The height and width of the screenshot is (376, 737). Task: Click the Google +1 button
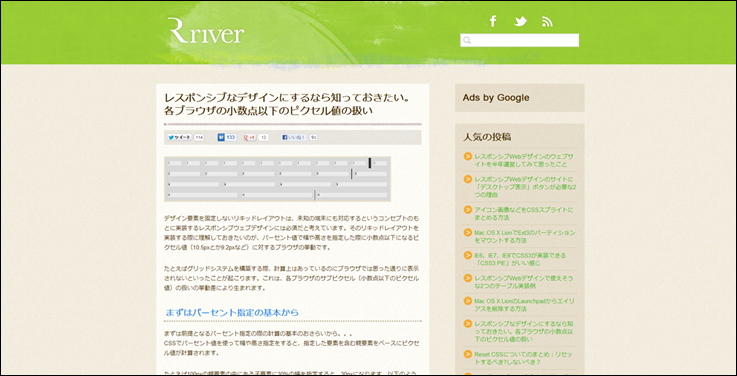250,138
